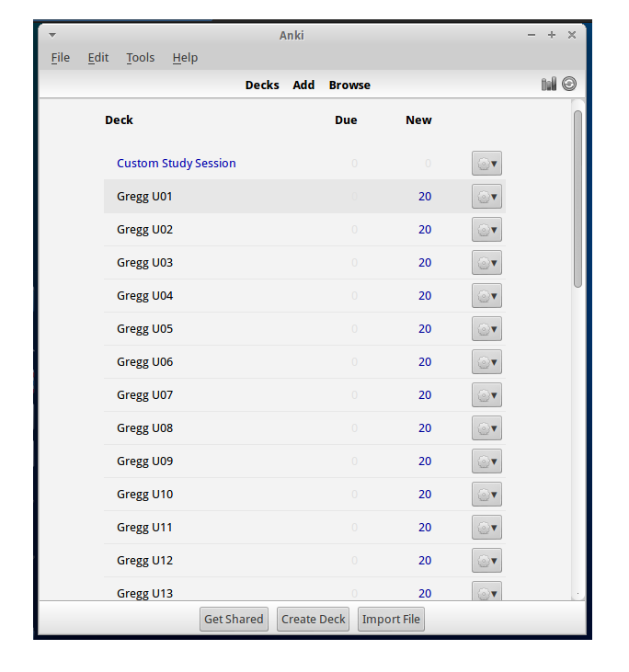The image size is (629, 672).
Task: Open gear options for Gregg U07
Action: click(x=486, y=394)
